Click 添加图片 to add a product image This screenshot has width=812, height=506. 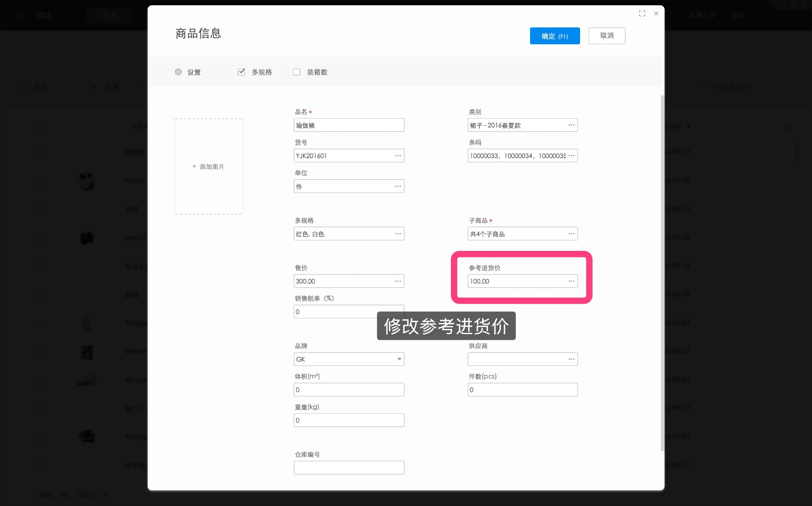pos(208,167)
